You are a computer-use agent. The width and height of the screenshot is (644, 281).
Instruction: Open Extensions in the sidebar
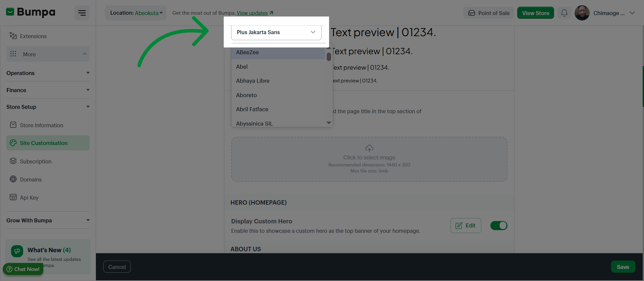click(48, 36)
